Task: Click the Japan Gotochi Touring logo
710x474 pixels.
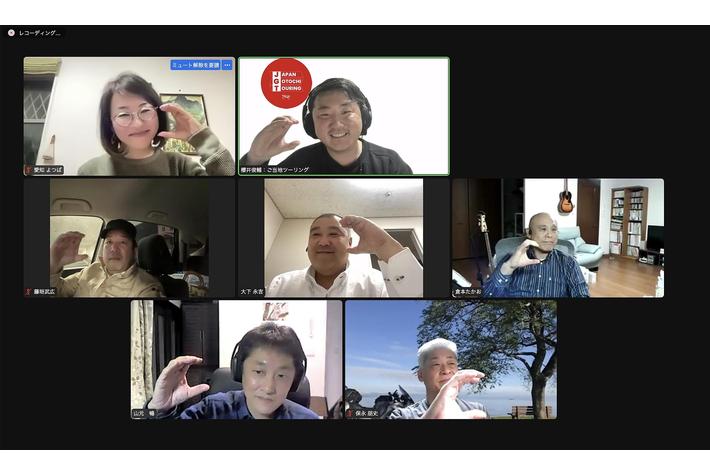Action: click(x=286, y=83)
